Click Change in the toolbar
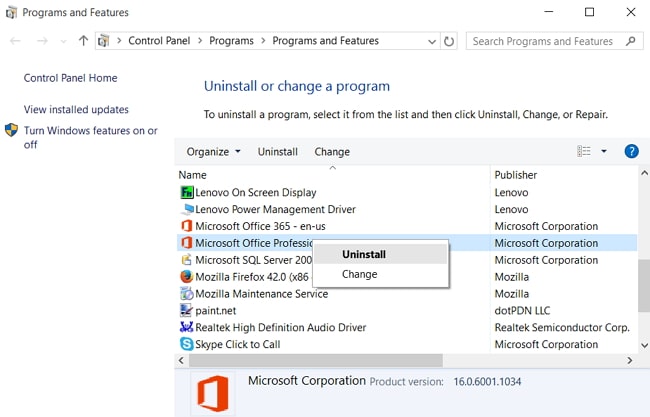The image size is (650, 417). [x=332, y=152]
